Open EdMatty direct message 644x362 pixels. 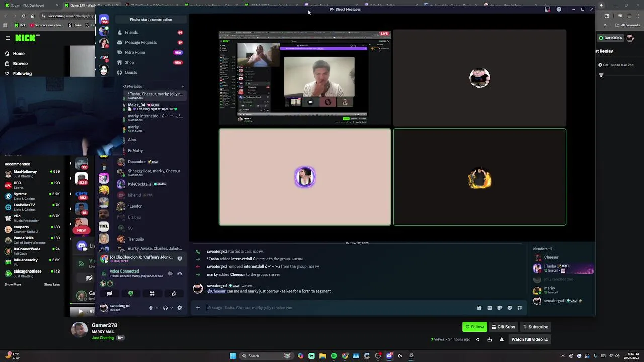(x=151, y=151)
